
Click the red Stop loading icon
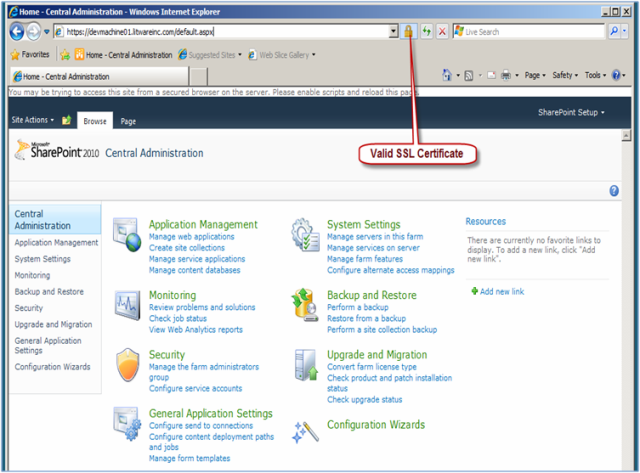(x=442, y=31)
